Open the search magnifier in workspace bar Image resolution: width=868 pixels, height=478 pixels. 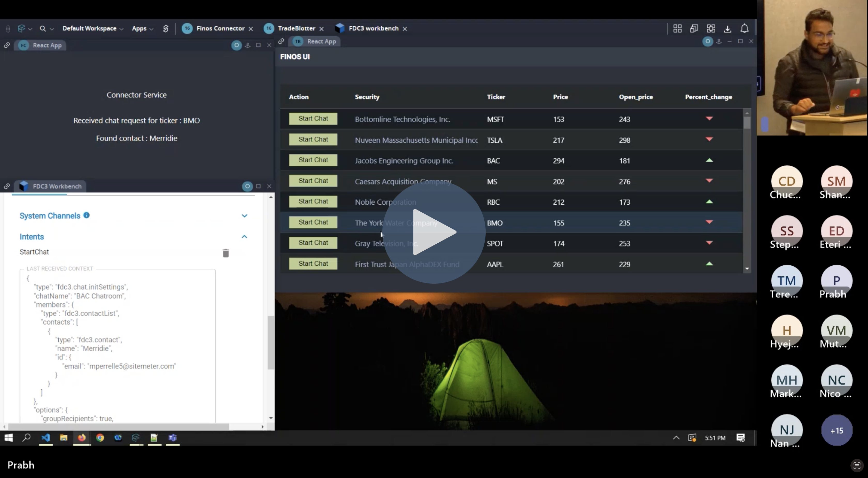point(43,29)
